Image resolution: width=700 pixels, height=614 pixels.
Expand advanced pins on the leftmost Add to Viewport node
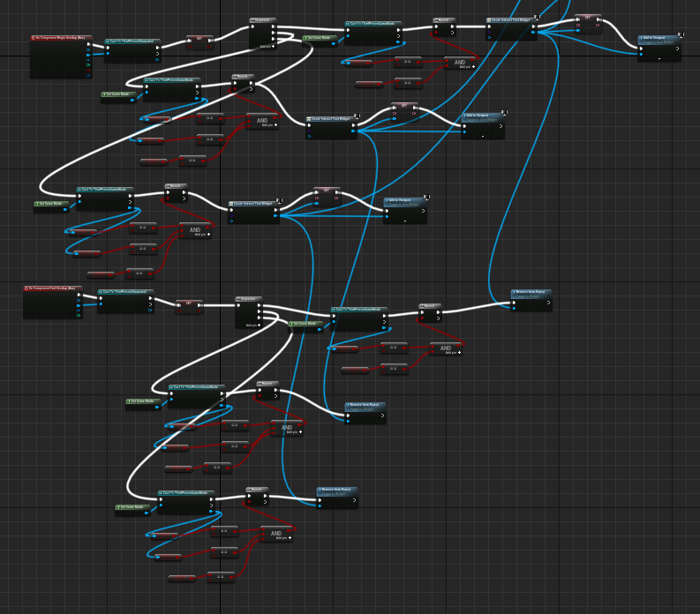coord(405,221)
